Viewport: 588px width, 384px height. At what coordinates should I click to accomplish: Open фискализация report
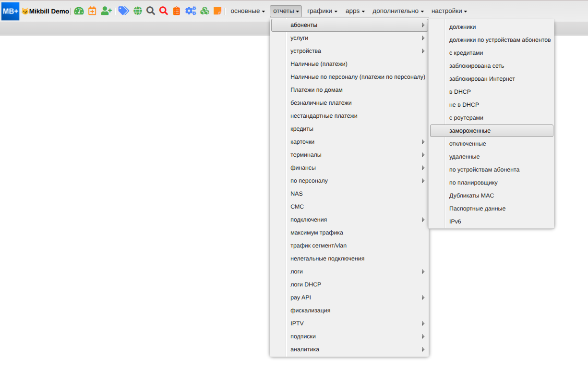(x=349, y=310)
